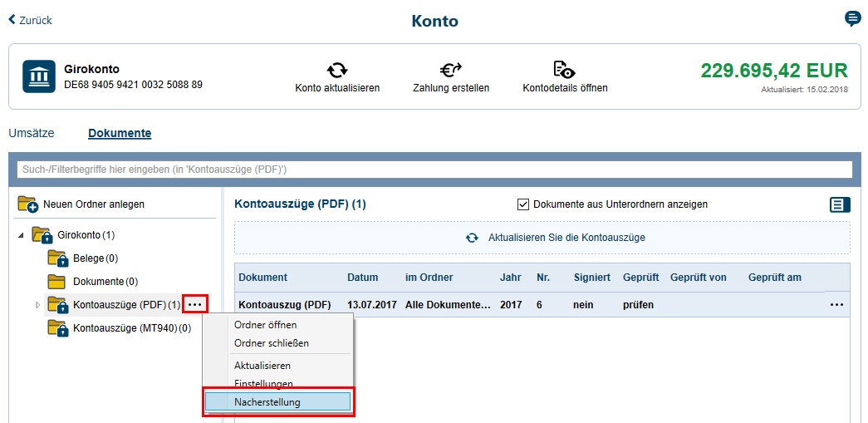
Task: Toggle the list view icon beside checkbox
Action: 840,204
